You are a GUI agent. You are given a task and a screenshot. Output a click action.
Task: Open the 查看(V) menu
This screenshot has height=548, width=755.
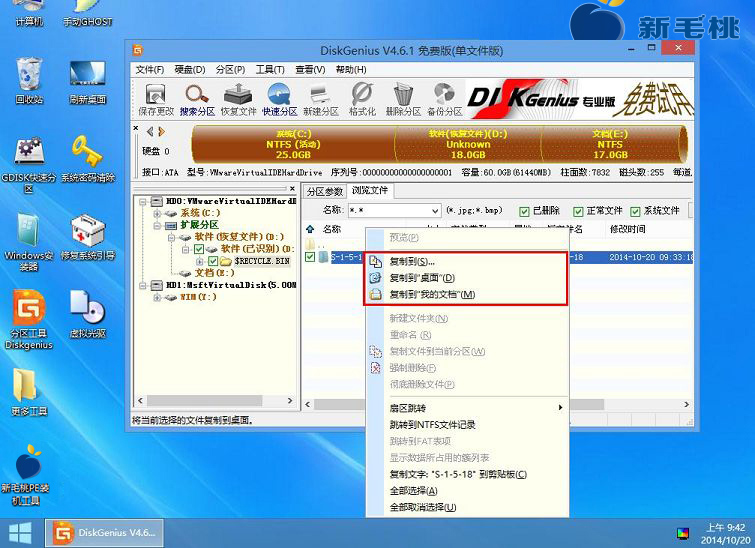tap(310, 70)
